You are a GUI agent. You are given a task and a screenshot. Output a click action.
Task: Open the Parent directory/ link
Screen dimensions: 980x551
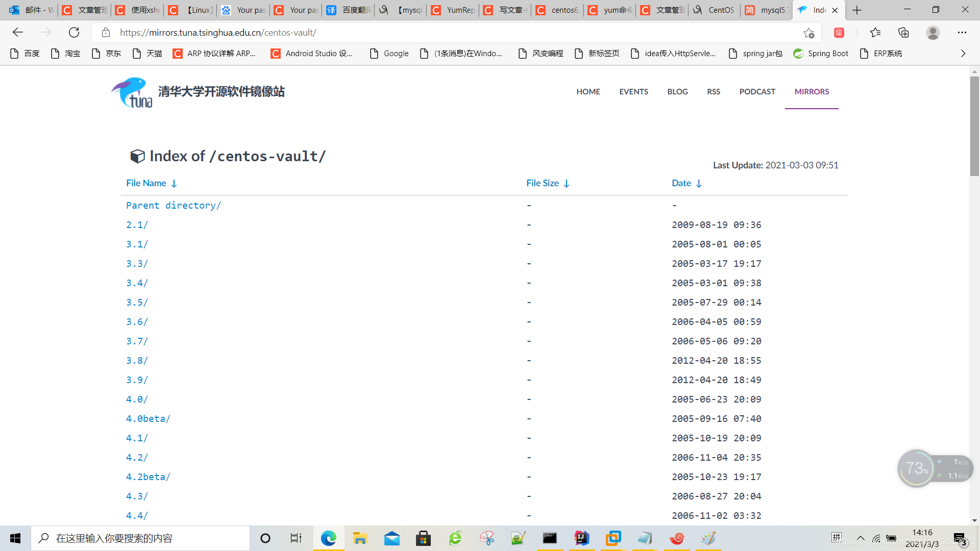(x=174, y=205)
